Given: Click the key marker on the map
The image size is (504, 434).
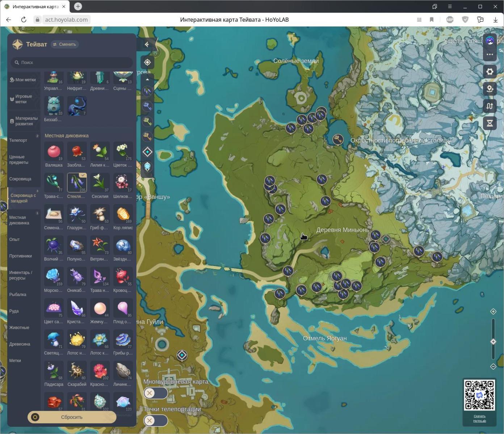Looking at the screenshot, I should 338,139.
